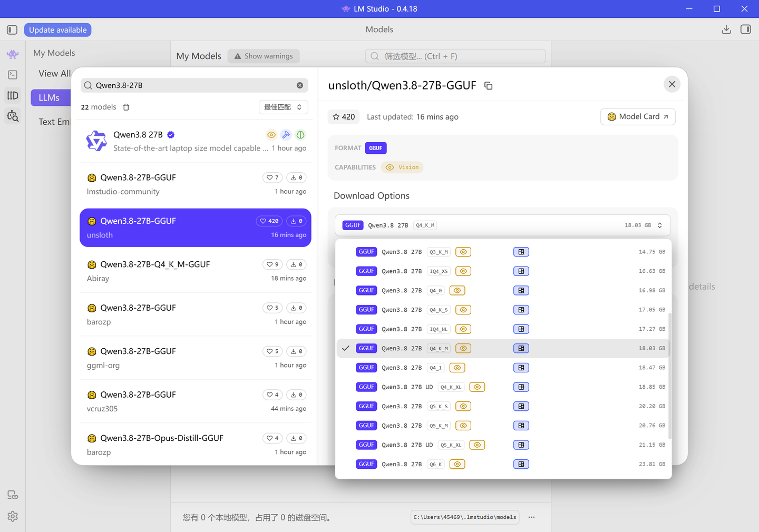Click the trash icon beside 22 models
Viewport: 759px width, 532px height.
click(126, 107)
